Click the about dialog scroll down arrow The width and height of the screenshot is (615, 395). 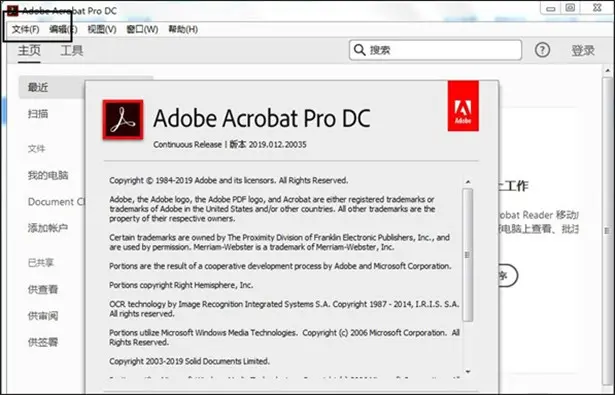pyautogui.click(x=468, y=371)
